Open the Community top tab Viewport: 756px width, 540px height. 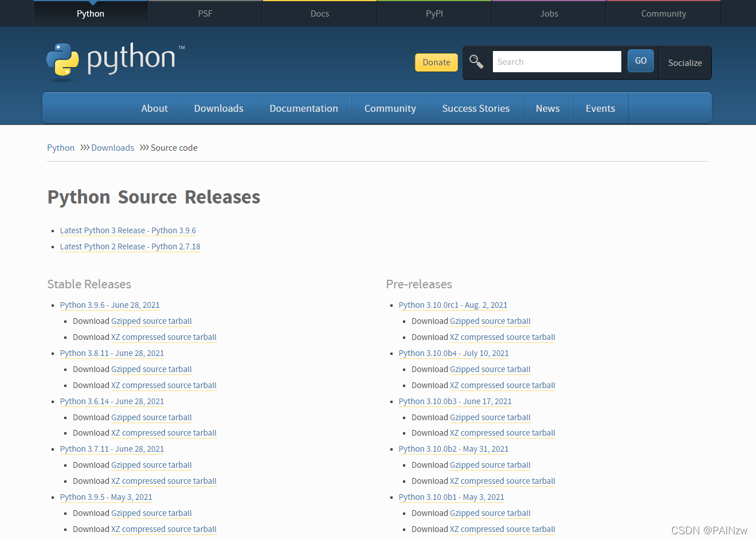click(664, 14)
